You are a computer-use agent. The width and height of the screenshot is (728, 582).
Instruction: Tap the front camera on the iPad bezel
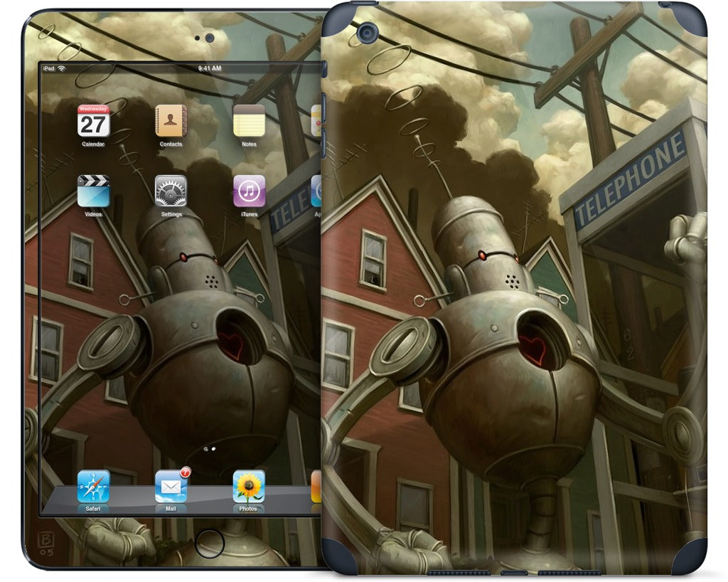pyautogui.click(x=210, y=38)
